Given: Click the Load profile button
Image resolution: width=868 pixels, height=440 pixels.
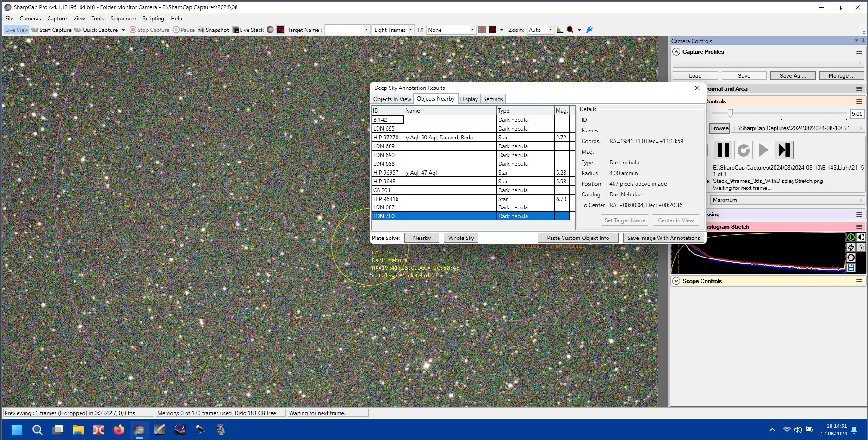Looking at the screenshot, I should pos(695,76).
